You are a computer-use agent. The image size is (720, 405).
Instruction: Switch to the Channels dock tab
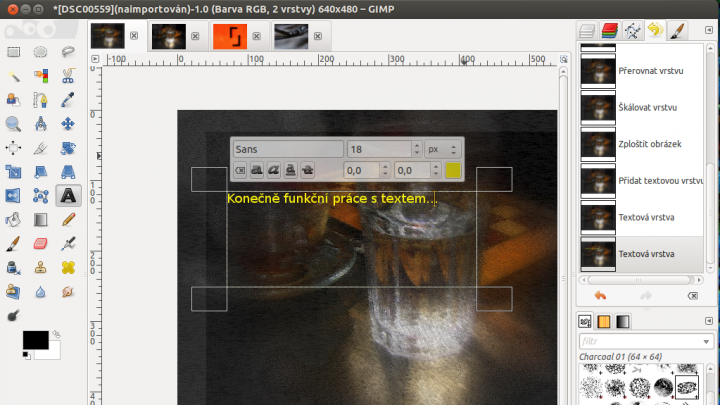coord(609,31)
